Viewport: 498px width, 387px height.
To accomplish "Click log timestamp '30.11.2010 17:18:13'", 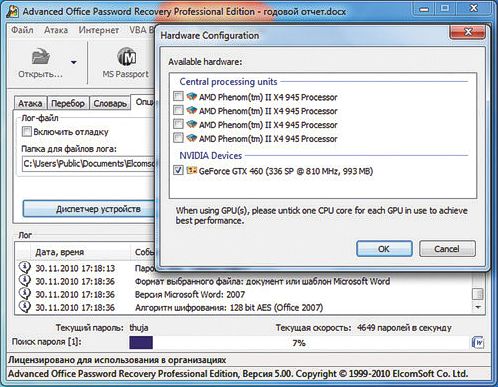I will [75, 268].
